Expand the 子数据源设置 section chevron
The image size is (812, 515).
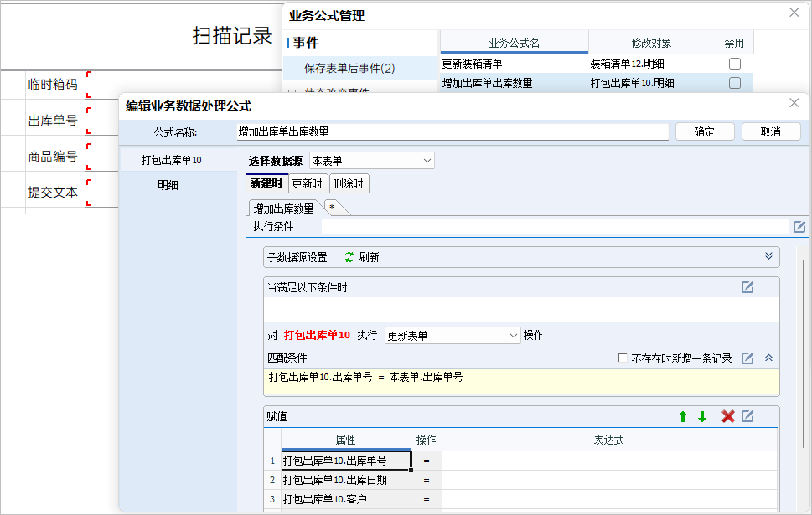(x=768, y=257)
